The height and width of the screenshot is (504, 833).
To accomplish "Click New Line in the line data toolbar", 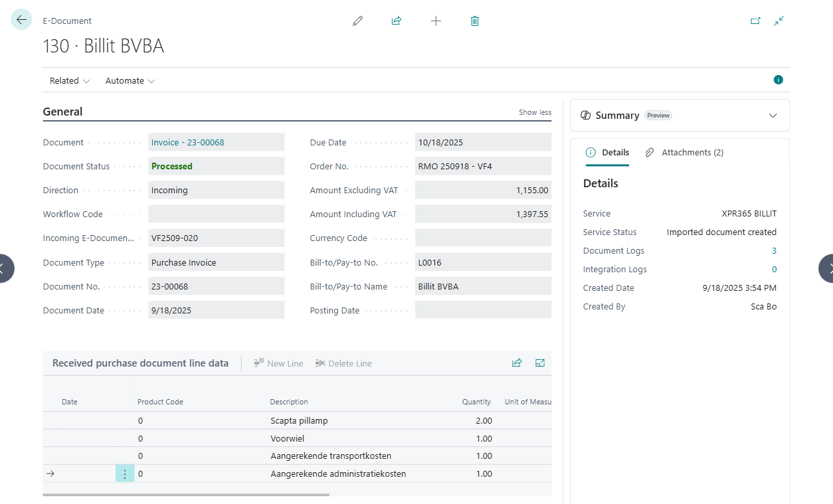I will [x=278, y=363].
